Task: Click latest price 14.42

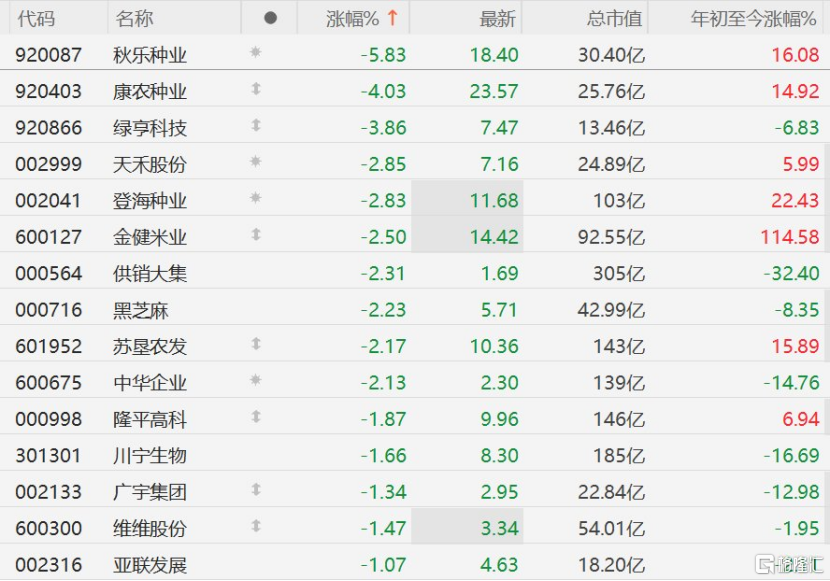Action: 494,238
